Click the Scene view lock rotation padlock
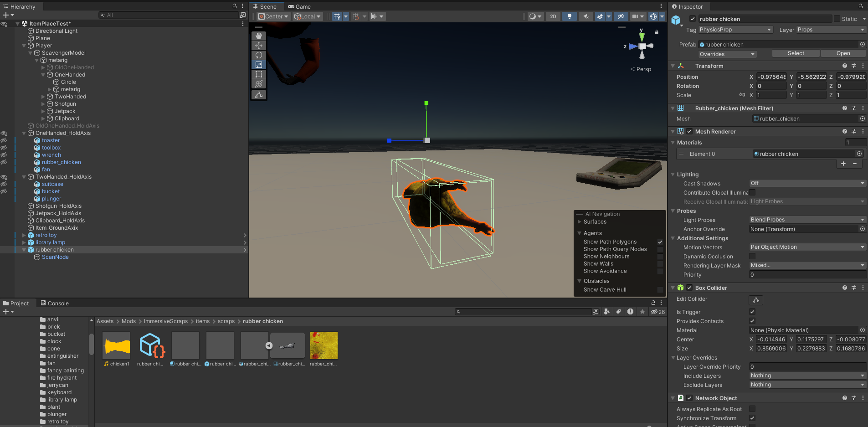The height and width of the screenshot is (427, 868). click(657, 32)
